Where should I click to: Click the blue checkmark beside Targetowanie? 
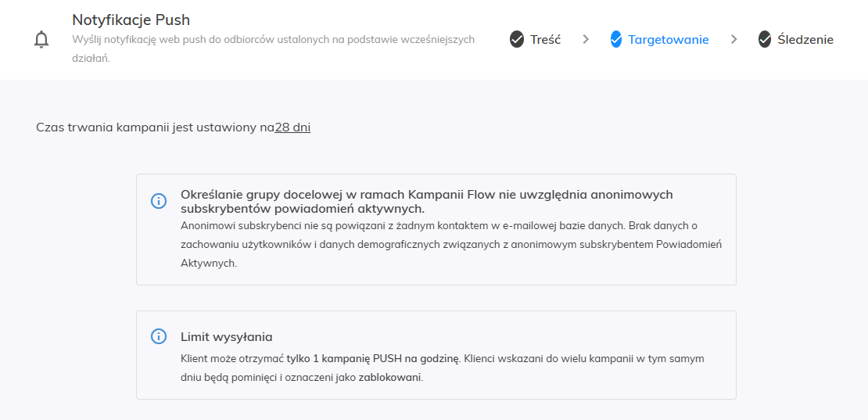click(616, 39)
